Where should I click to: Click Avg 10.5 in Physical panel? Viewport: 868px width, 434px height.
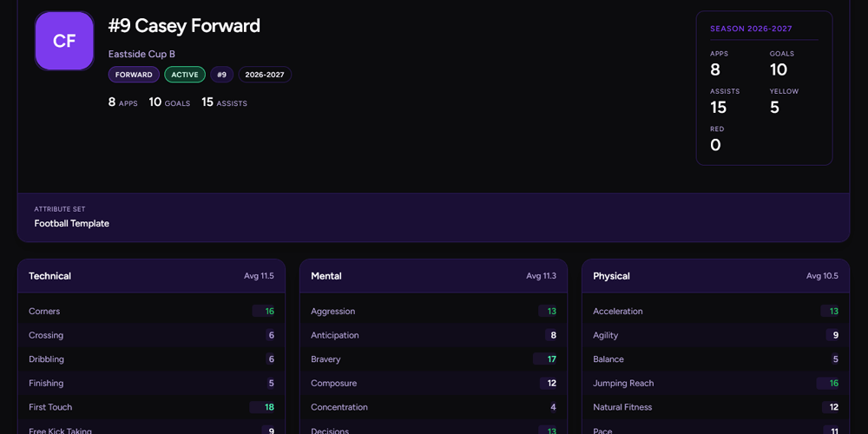(823, 276)
